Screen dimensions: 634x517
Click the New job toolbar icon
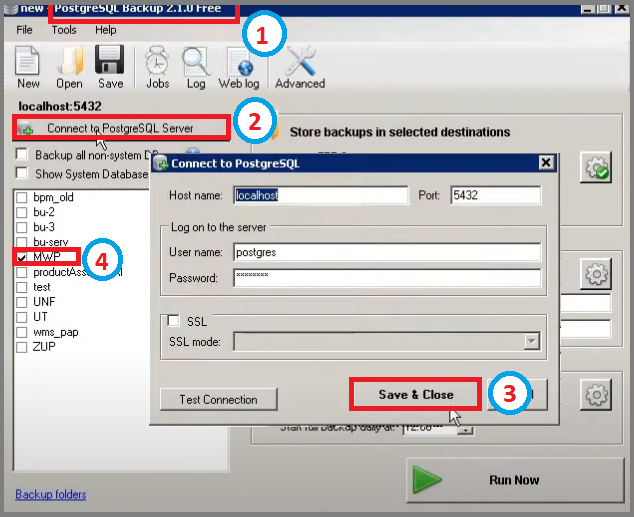(28, 67)
